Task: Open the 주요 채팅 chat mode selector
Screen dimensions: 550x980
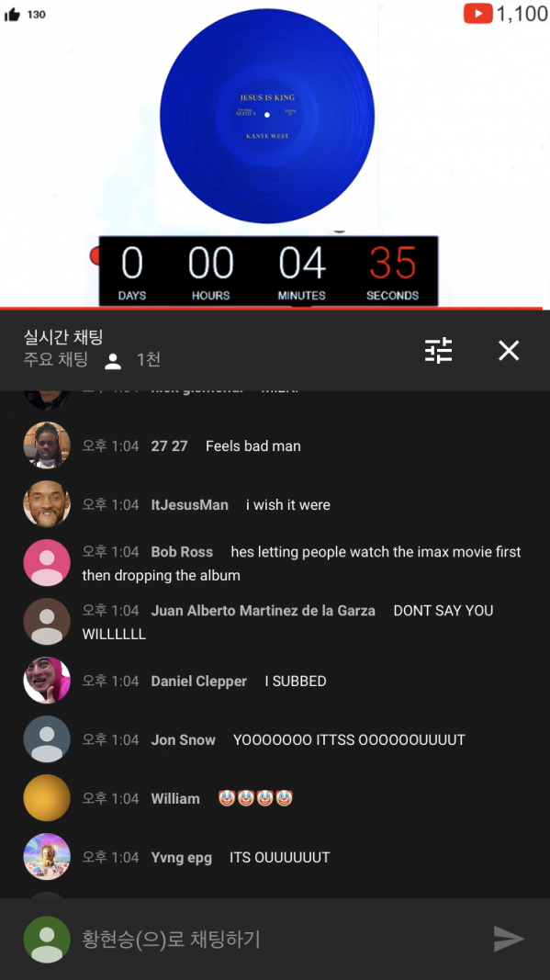Action: 56,359
